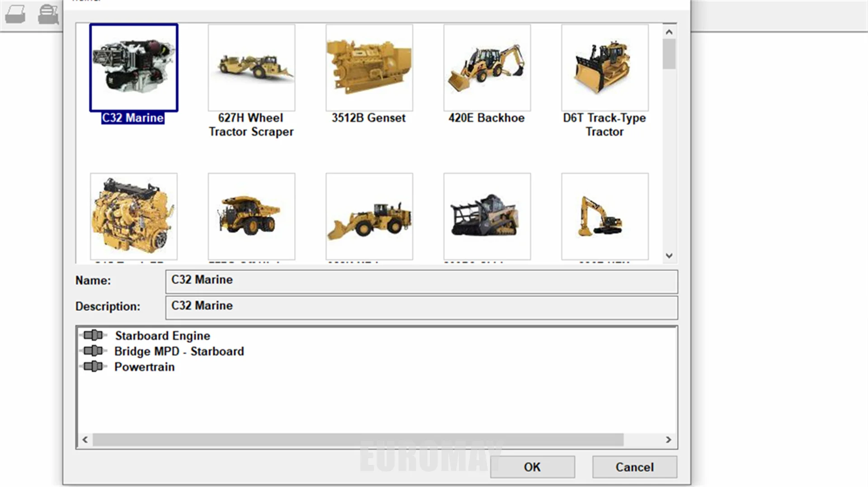The width and height of the screenshot is (868, 487).
Task: Click the ECM list horizontal scrollbar thumb
Action: tap(358, 440)
